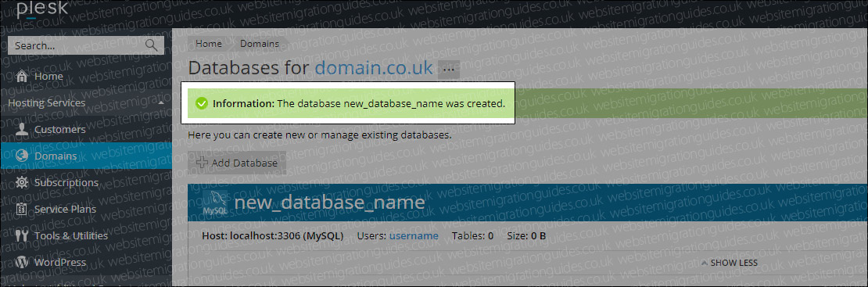Image resolution: width=868 pixels, height=287 pixels.
Task: Click the green success checkmark icon
Action: click(202, 103)
